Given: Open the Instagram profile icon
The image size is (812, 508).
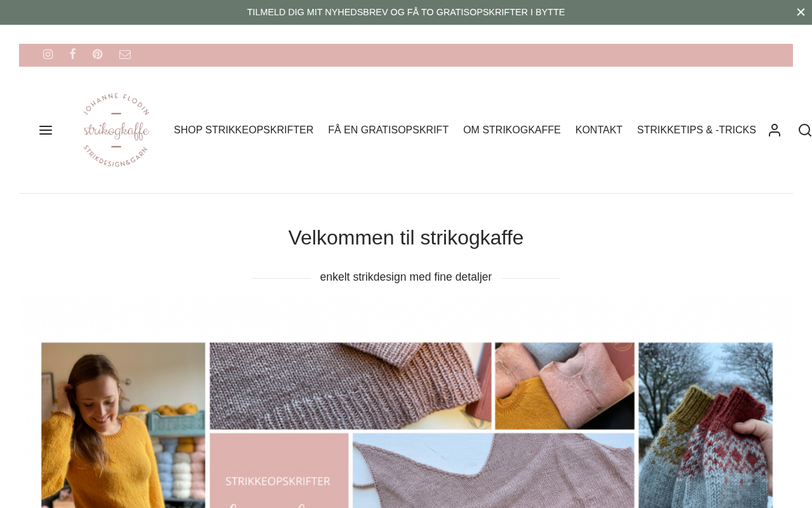Looking at the screenshot, I should pos(48,55).
